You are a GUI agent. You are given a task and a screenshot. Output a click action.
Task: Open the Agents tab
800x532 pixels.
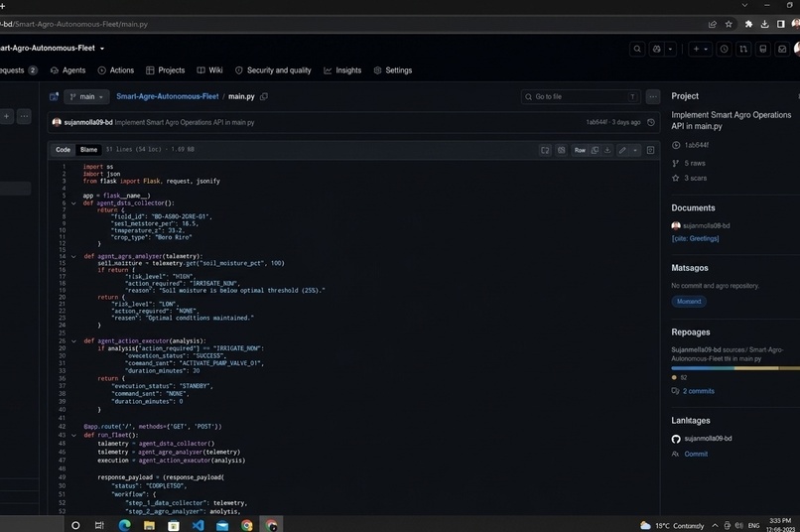[67, 70]
